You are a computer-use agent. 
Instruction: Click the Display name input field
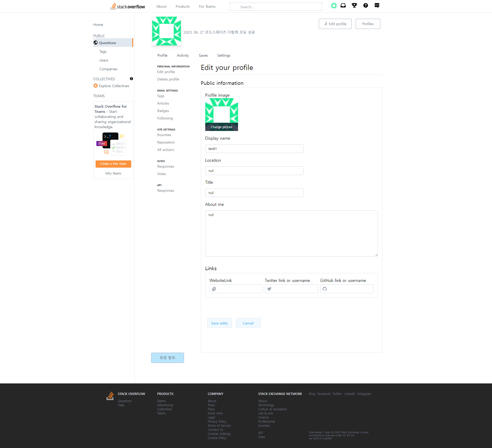point(254,149)
